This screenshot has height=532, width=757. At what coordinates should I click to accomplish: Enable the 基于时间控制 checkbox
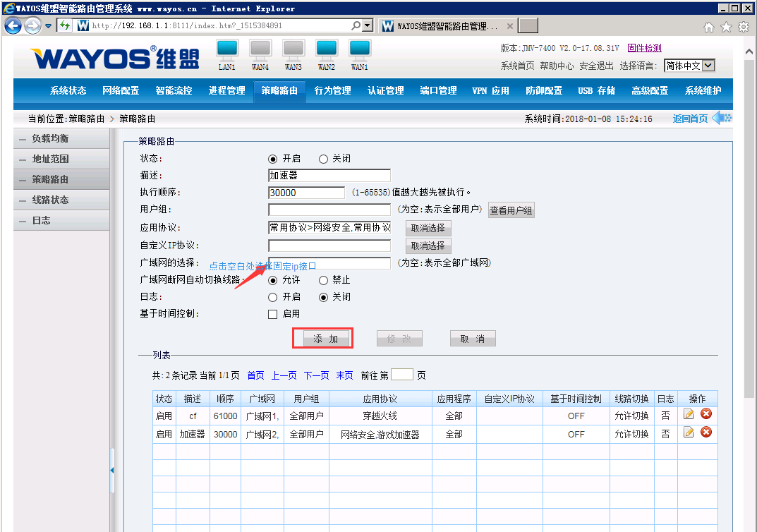[x=273, y=314]
